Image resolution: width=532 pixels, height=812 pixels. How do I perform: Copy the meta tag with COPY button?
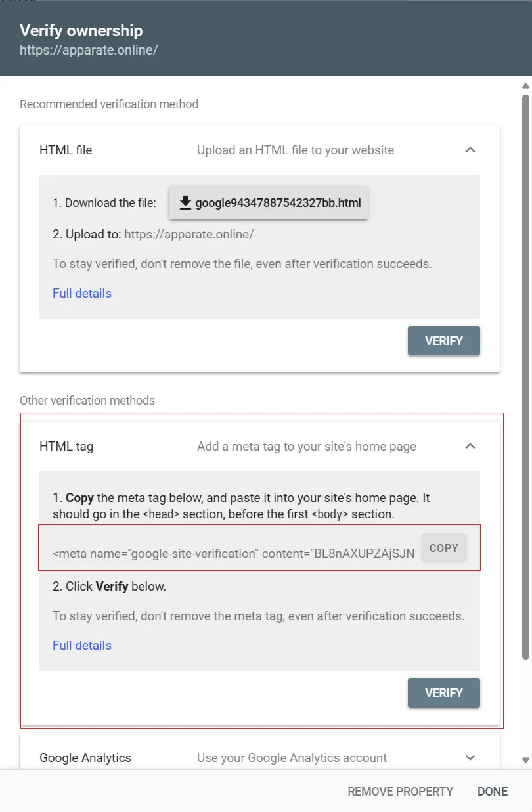(443, 548)
